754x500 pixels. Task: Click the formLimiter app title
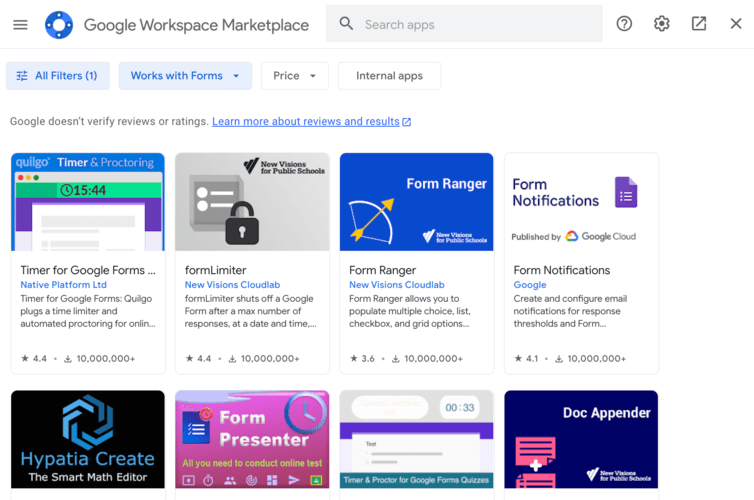[x=215, y=270]
